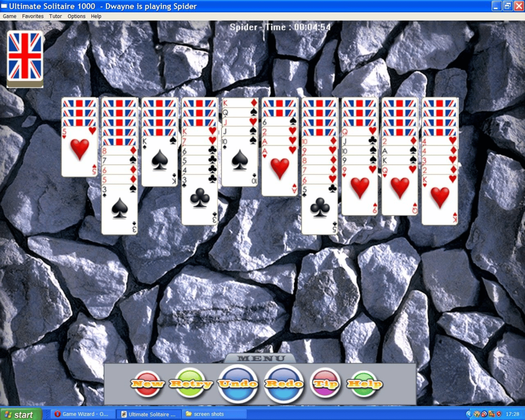Click the blue Undo button
The height and width of the screenshot is (420, 525).
point(238,384)
